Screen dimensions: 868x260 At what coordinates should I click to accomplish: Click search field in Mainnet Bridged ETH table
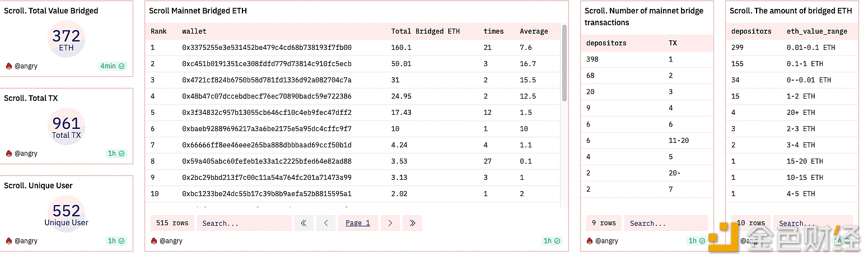[x=244, y=223]
